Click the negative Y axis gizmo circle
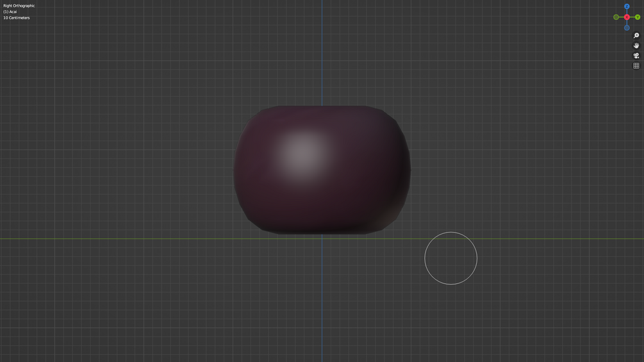The image size is (644, 362). tap(616, 17)
